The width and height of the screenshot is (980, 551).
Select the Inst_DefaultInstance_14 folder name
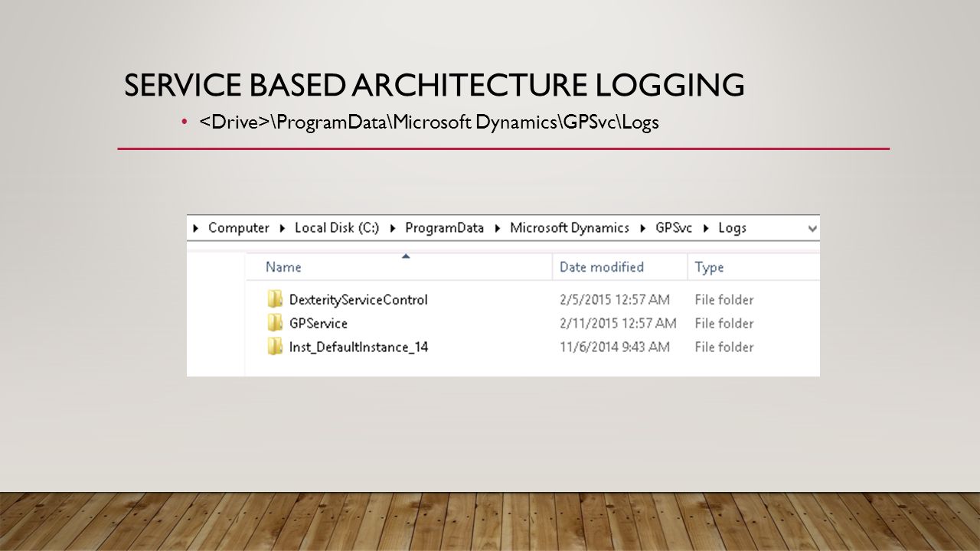[358, 347]
